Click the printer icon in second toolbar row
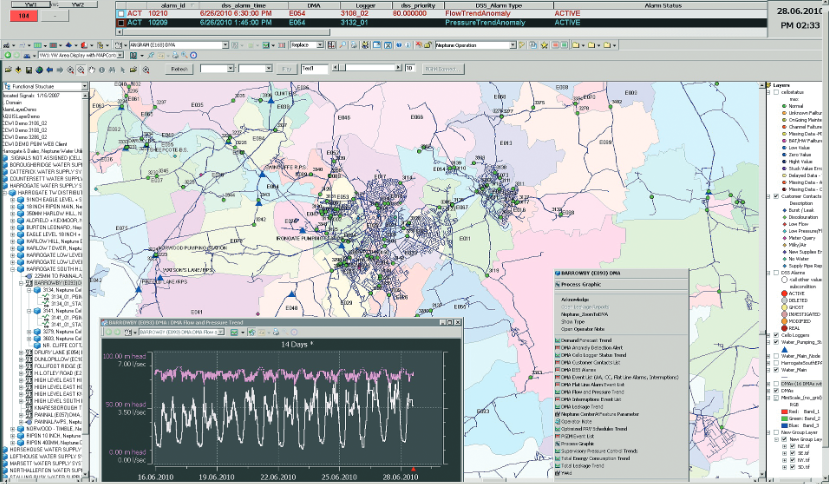The height and width of the screenshot is (484, 829). tap(175, 55)
